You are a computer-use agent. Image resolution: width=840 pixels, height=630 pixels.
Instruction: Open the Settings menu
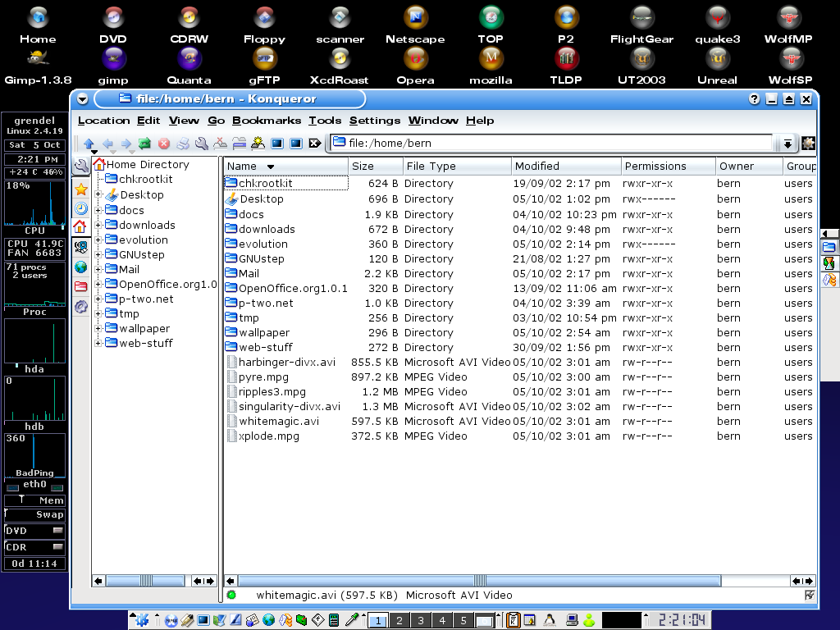(x=375, y=121)
